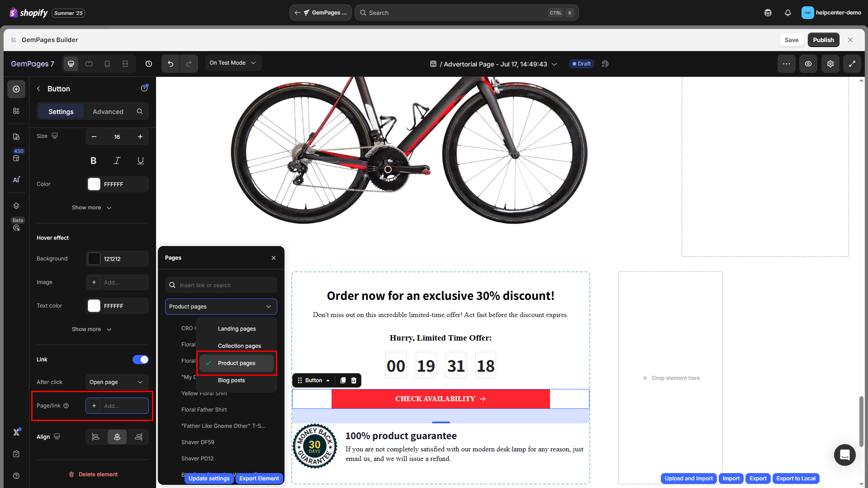868x488 pixels.
Task: Click the delete icon next to Button element
Action: click(354, 380)
